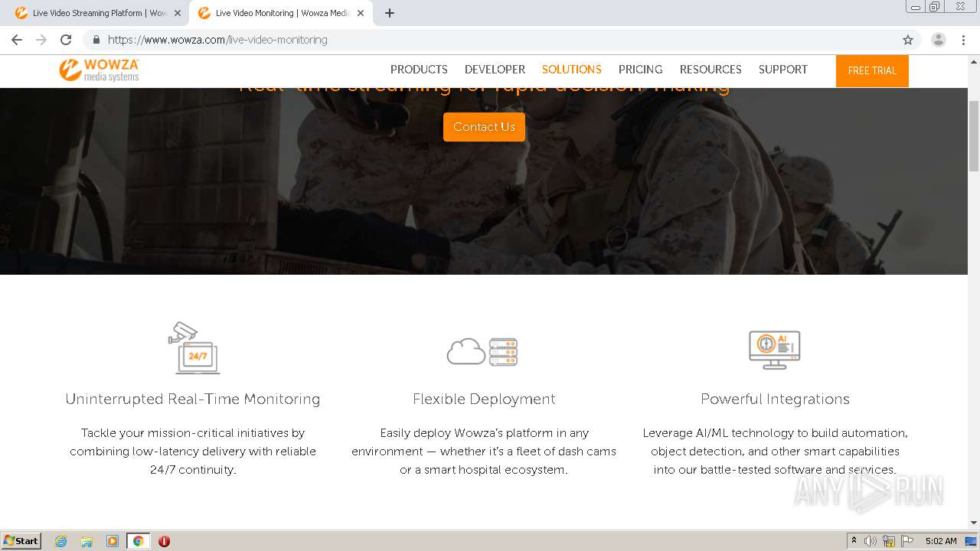Image resolution: width=980 pixels, height=551 pixels.
Task: Switch to Live Video Streaming Platform tab
Action: click(x=98, y=13)
